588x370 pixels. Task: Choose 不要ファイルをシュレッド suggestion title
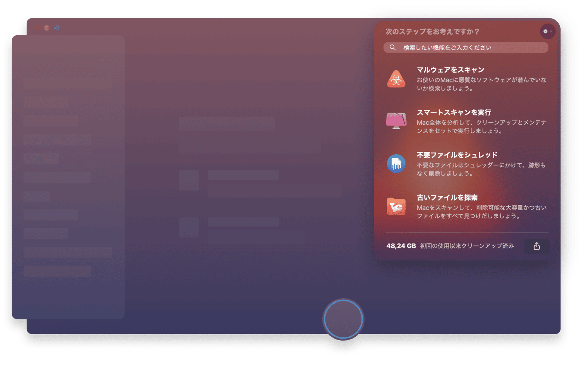pos(457,155)
